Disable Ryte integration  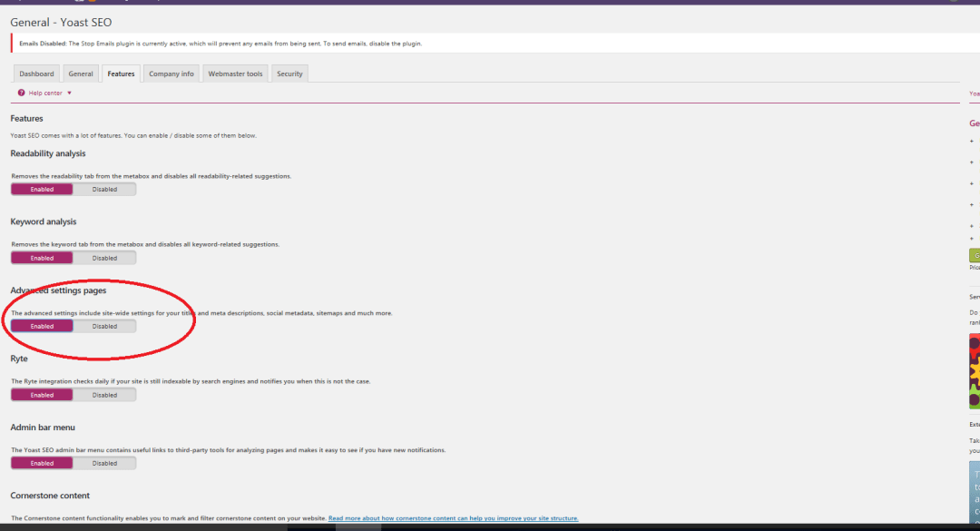point(104,395)
